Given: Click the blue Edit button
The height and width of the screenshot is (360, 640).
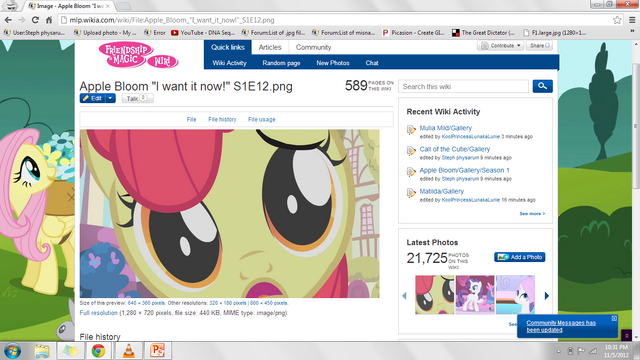Looking at the screenshot, I should (93, 98).
